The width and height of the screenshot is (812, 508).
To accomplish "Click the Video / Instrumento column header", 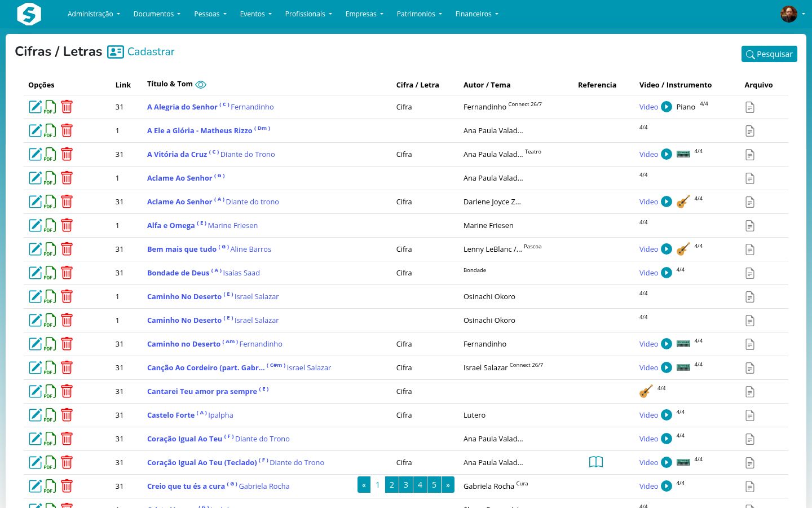I will pos(676,85).
